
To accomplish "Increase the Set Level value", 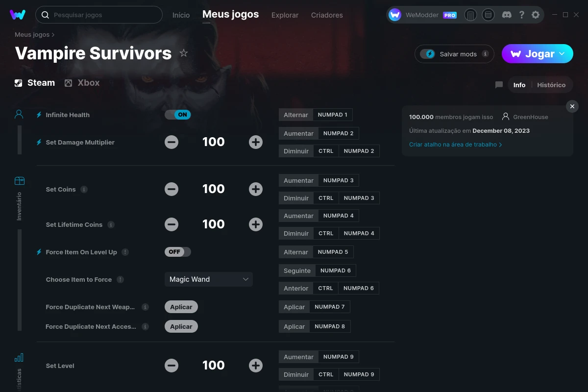I will pyautogui.click(x=256, y=366).
